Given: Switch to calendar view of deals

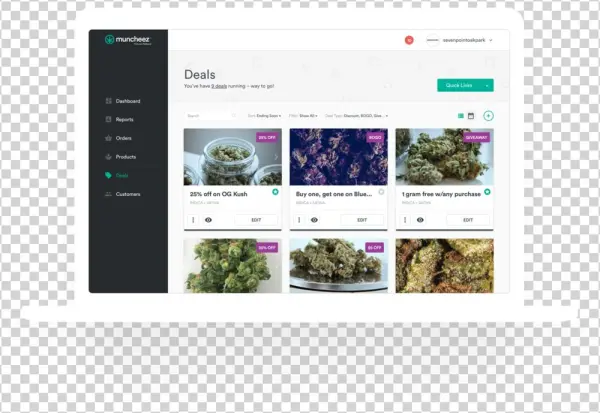Looking at the screenshot, I should click(x=471, y=116).
